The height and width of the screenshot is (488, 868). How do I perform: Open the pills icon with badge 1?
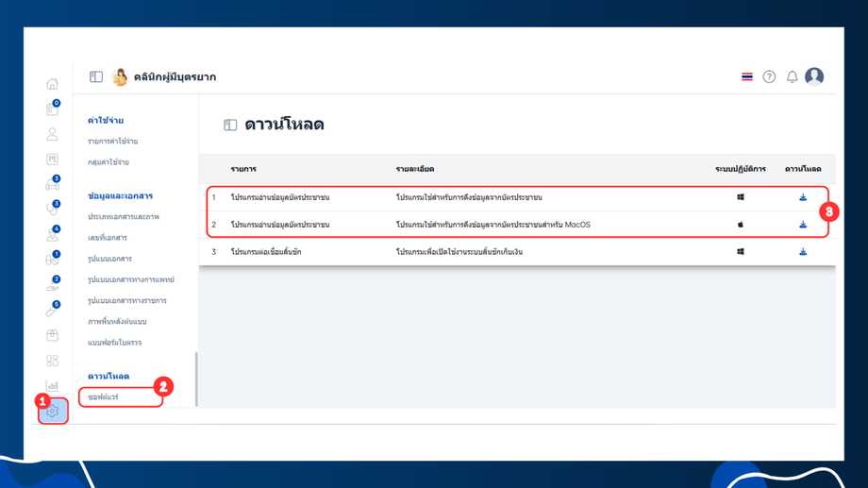(52, 260)
